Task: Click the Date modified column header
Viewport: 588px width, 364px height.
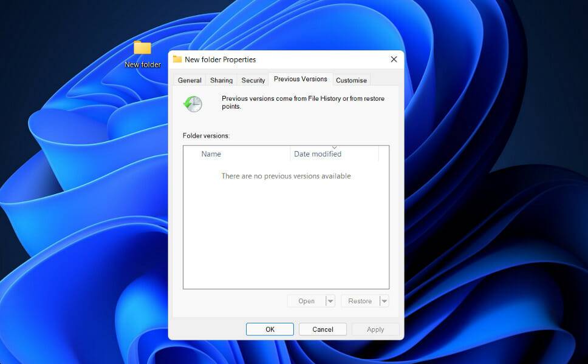Action: click(317, 153)
